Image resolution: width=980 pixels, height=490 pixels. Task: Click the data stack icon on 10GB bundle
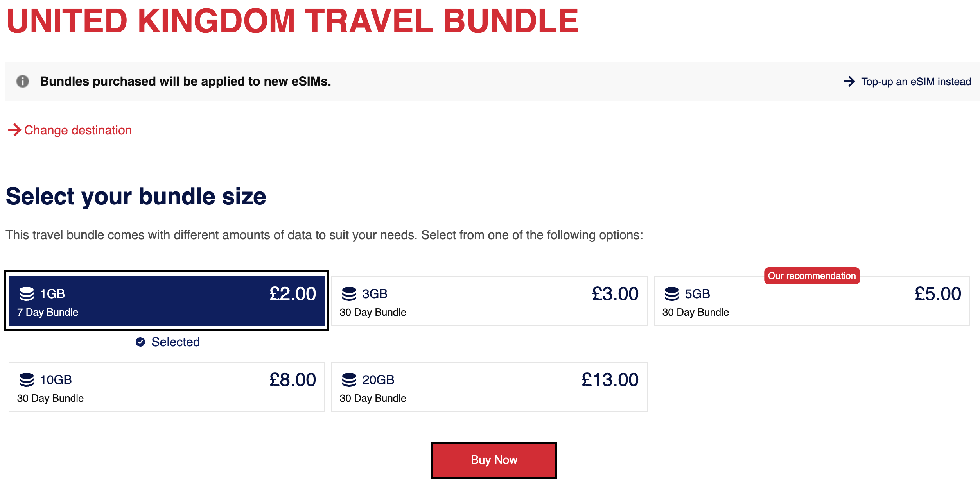point(27,380)
